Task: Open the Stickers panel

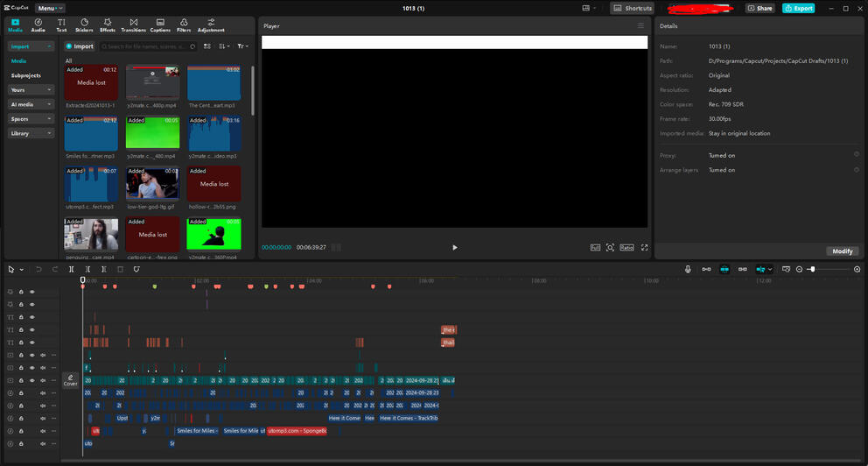Action: (84, 25)
